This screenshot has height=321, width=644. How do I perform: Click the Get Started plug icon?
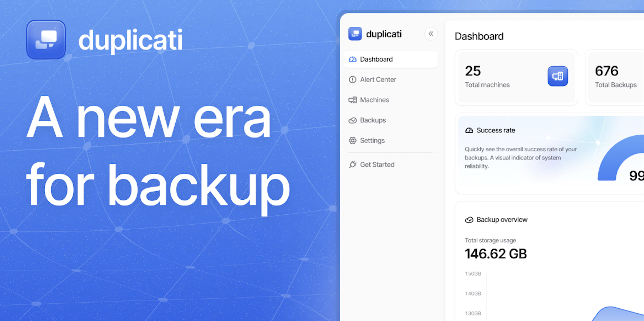[x=353, y=164]
